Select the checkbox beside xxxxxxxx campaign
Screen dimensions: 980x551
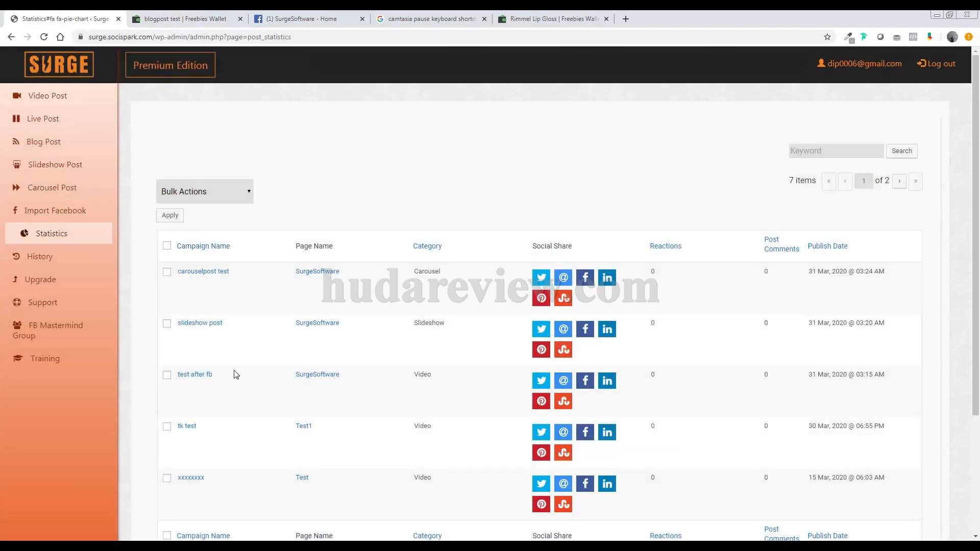[x=166, y=478]
